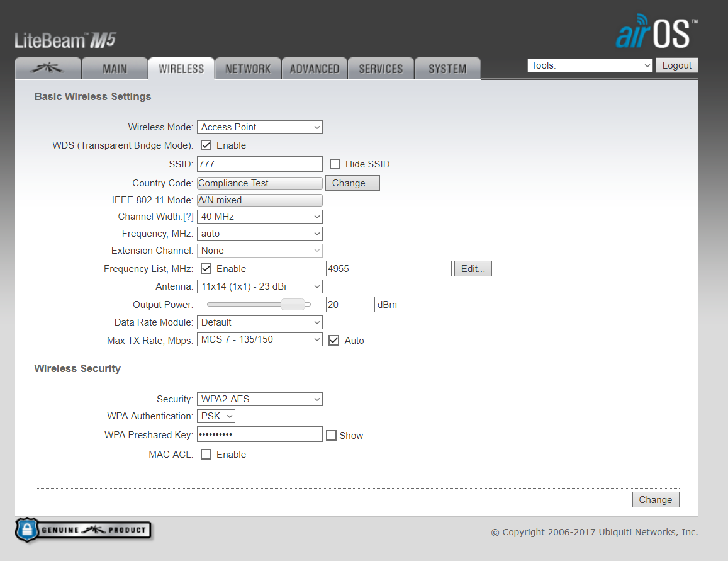Click the LiteBeam M5 logo
728x561 pixels.
[65, 40]
